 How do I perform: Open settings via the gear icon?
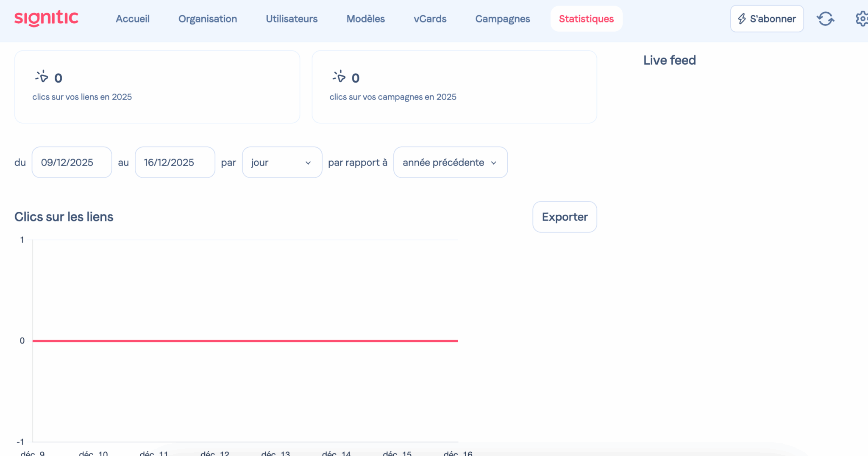coord(861,19)
